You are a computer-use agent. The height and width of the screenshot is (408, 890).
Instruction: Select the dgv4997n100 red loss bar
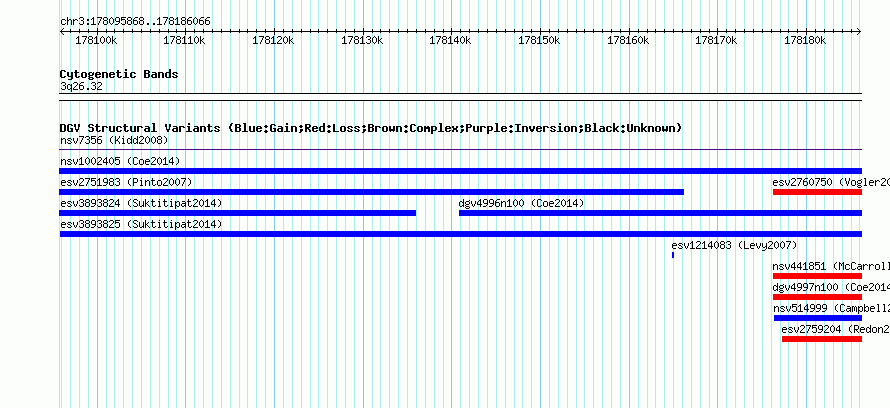(x=817, y=297)
